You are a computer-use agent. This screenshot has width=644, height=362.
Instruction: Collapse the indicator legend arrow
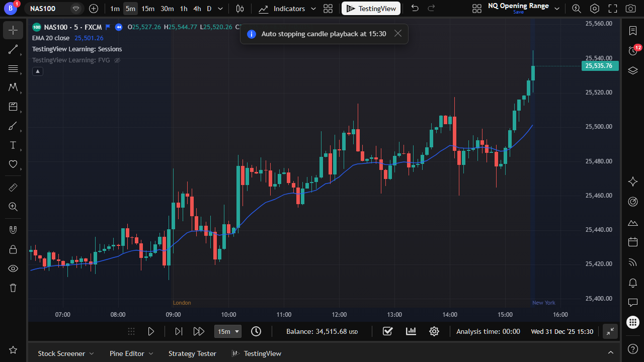click(x=38, y=71)
